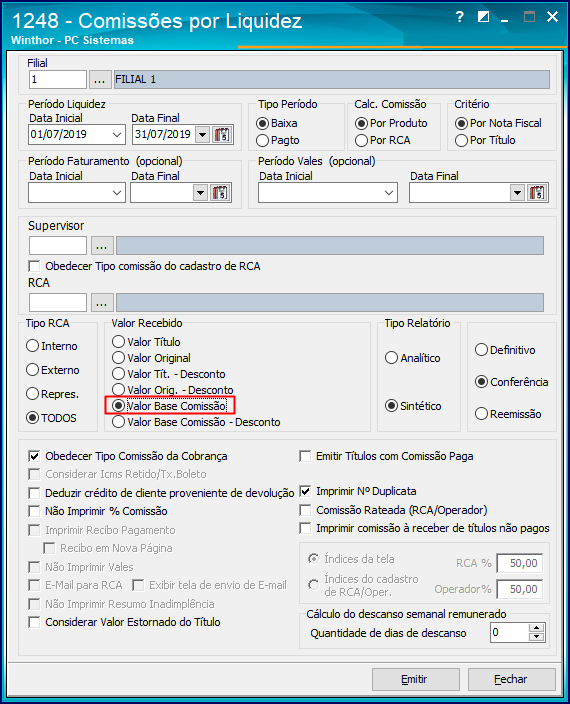Viewport: 570px width, 704px height.
Task: Expand Período Liquidez Data Inicial dropdown
Action: tap(117, 134)
